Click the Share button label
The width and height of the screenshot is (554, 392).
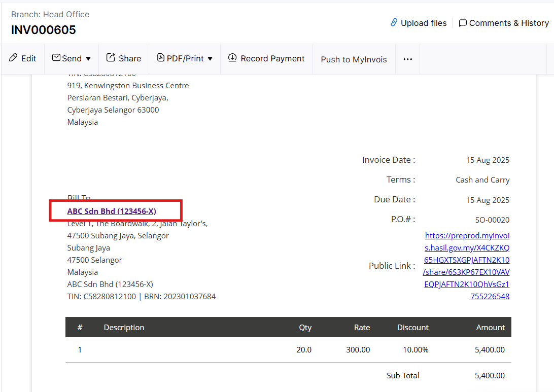[130, 59]
